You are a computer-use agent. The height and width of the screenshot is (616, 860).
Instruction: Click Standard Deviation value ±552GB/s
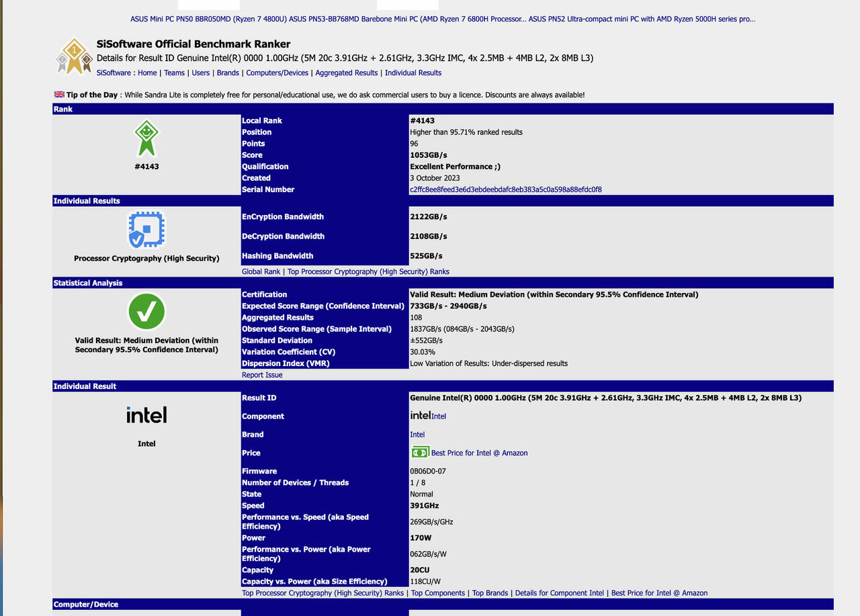pyautogui.click(x=427, y=341)
